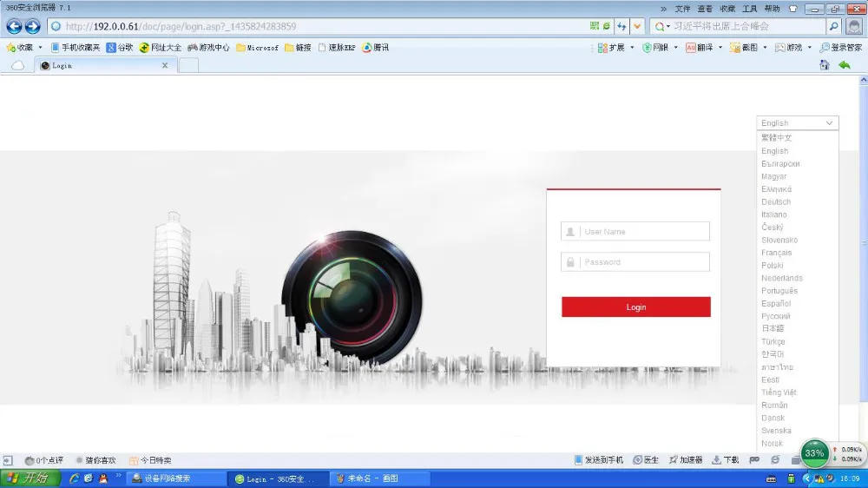Click the red Login button

click(x=636, y=307)
